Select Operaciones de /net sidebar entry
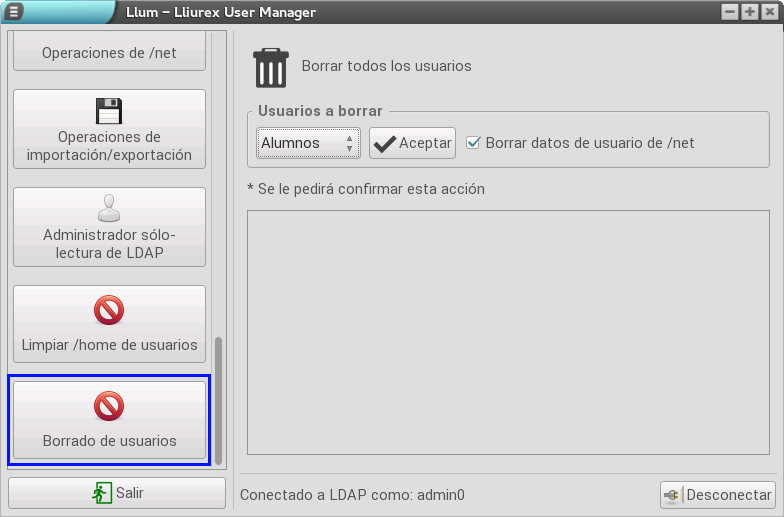The image size is (784, 517). coord(108,52)
